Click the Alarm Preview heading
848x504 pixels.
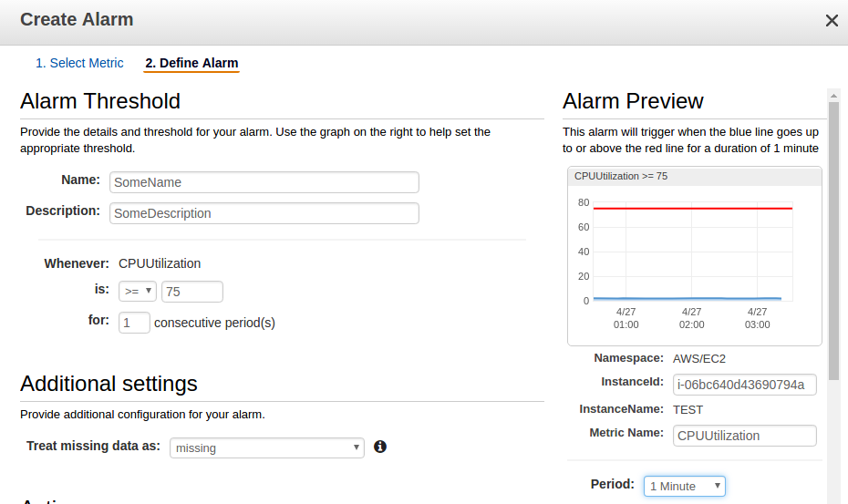(633, 100)
